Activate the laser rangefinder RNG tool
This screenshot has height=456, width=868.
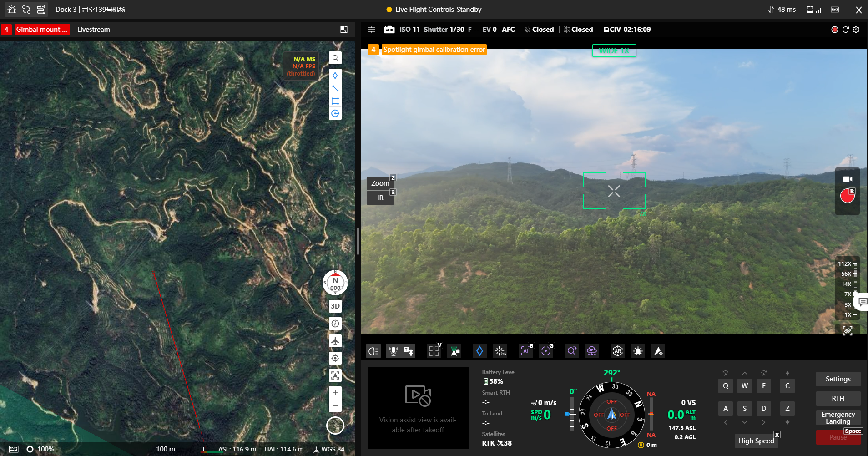[500, 350]
